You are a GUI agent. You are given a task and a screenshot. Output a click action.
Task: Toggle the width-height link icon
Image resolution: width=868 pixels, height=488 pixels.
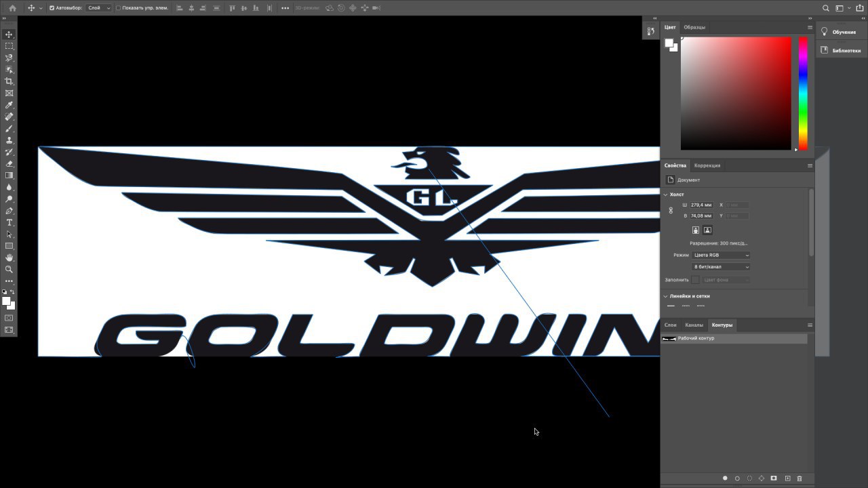671,210
